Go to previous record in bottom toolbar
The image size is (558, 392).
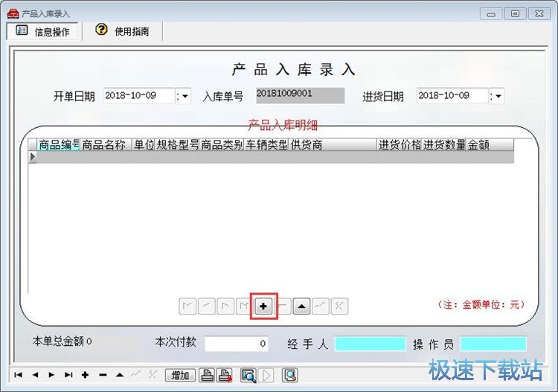tap(35, 375)
